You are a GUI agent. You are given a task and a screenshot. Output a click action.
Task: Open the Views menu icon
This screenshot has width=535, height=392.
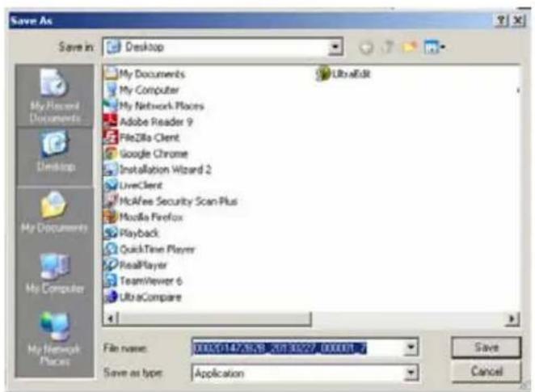(434, 47)
